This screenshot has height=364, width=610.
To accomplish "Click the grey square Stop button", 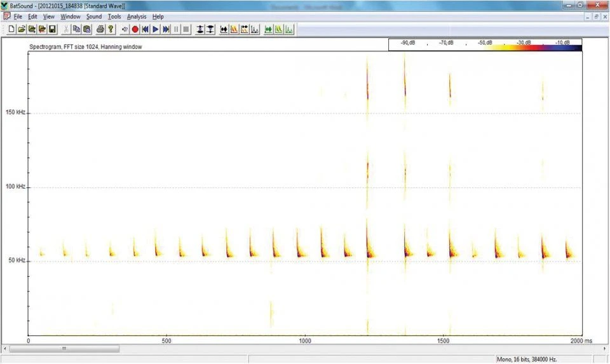I will pos(186,29).
